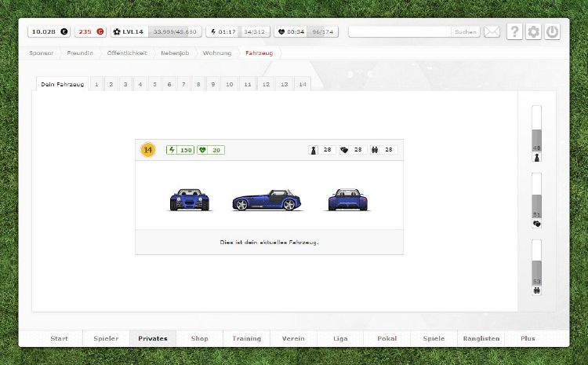Select vehicle tab number 7
The height and width of the screenshot is (365, 588).
coord(183,84)
